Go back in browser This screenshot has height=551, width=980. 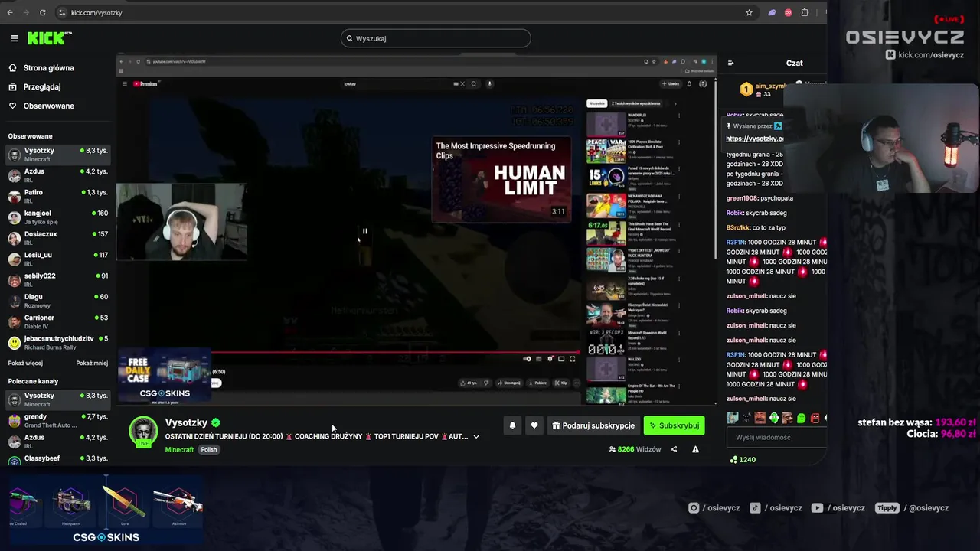tap(10, 12)
